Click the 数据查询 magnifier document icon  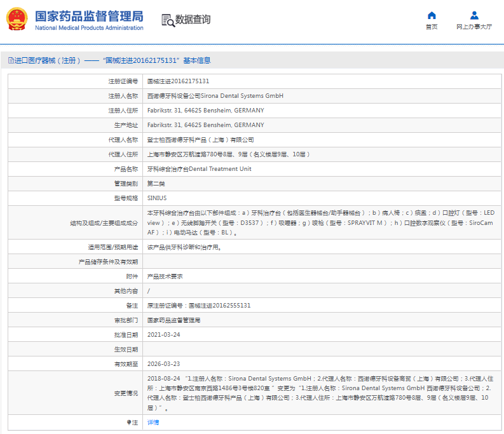168,20
